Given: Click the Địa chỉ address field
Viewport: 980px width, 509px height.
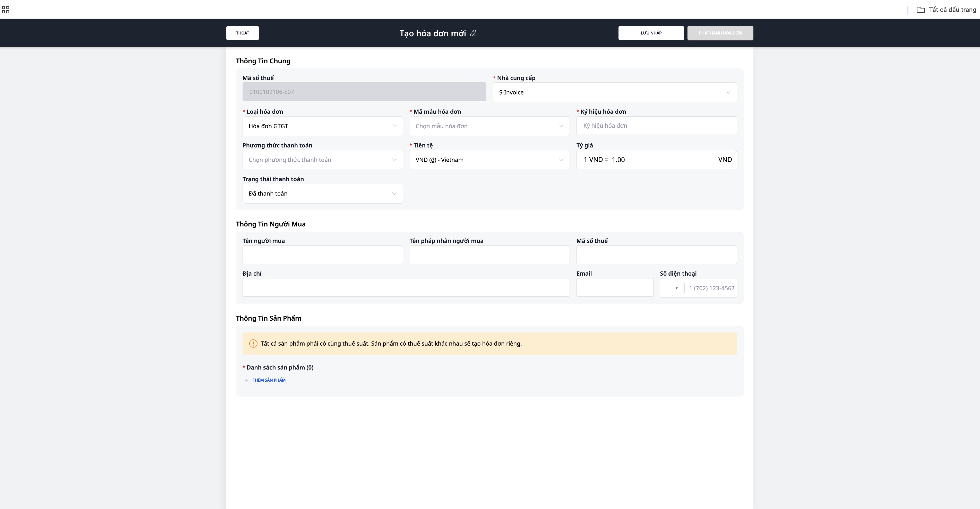Looking at the screenshot, I should pos(406,288).
